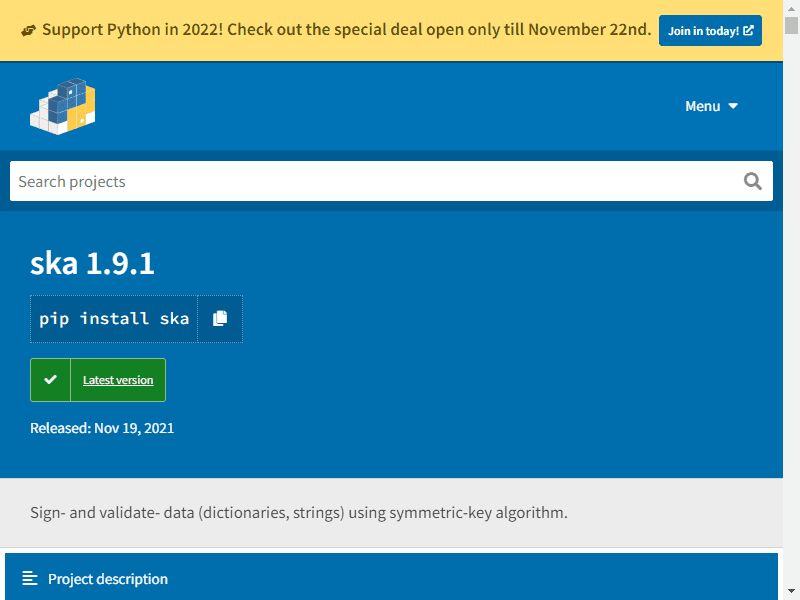800x600 pixels.
Task: Click the Project description lines icon
Action: 30,579
